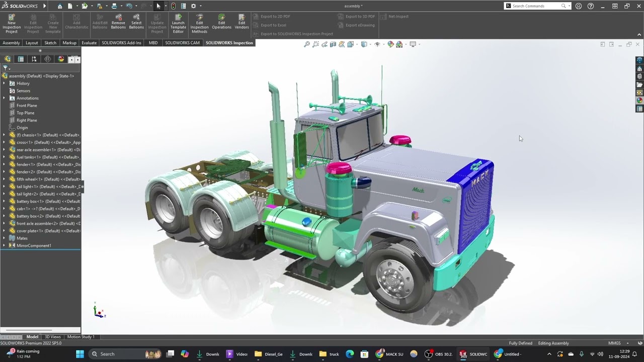Click the Section View icon
The height and width of the screenshot is (362, 644).
333,44
